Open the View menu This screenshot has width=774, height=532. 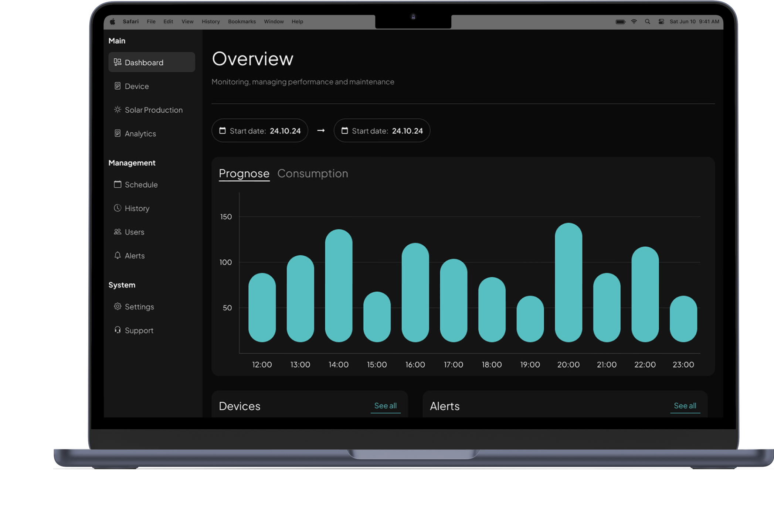[187, 21]
